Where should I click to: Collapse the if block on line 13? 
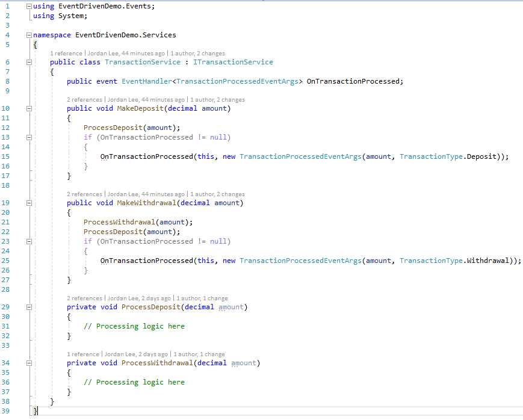coord(29,137)
